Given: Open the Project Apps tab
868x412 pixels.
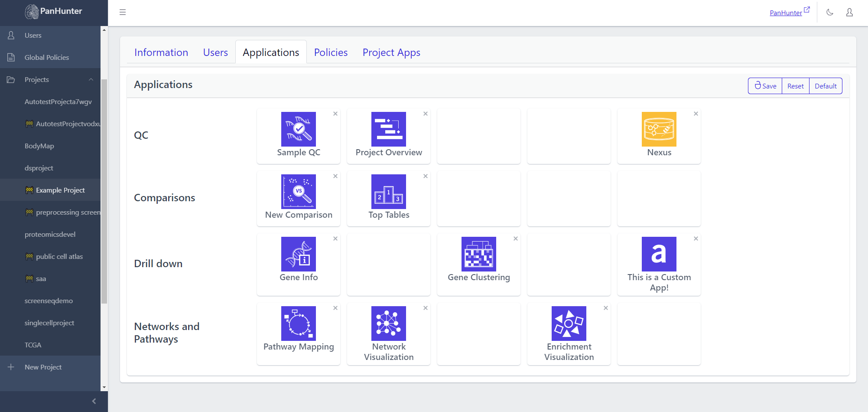Looking at the screenshot, I should click(391, 52).
